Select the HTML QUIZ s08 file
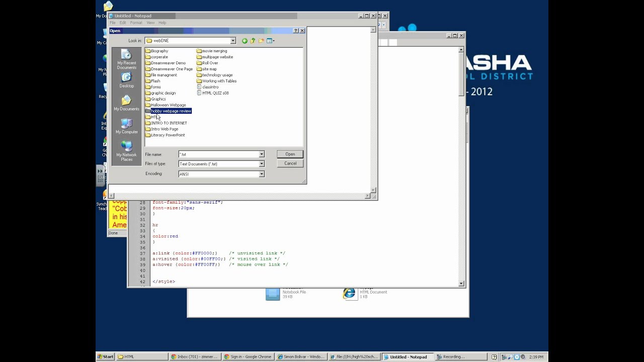The height and width of the screenshot is (362, 644). 213,93
